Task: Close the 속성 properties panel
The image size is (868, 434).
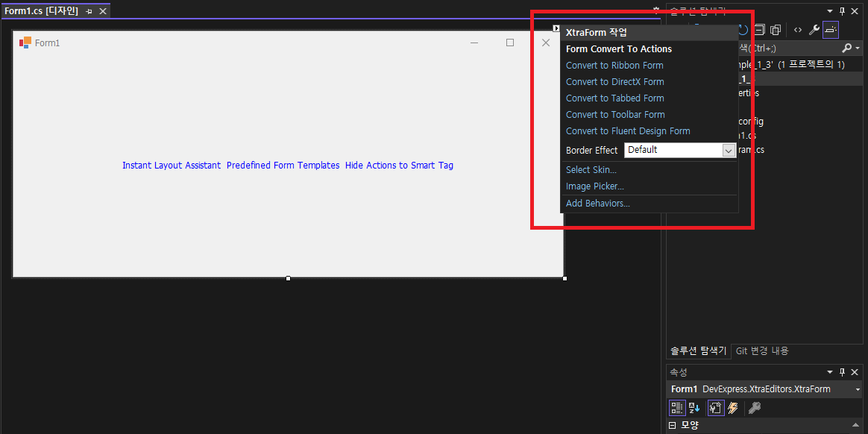Action: click(x=855, y=372)
